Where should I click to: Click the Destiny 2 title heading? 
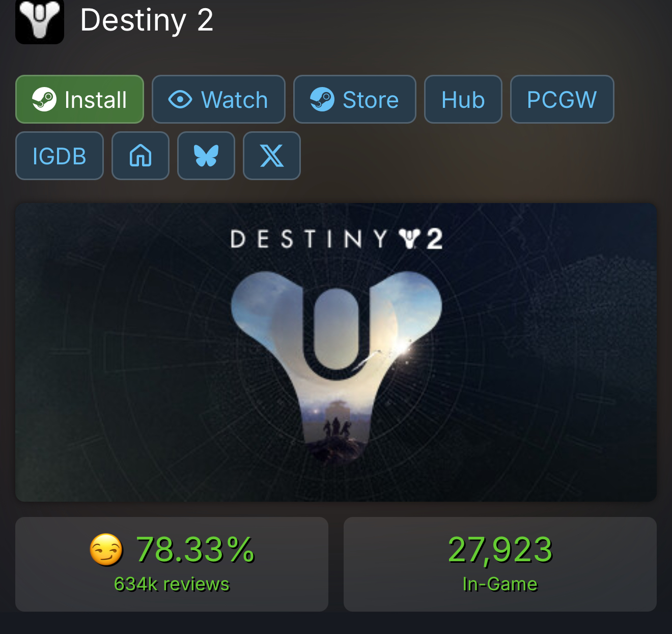tap(147, 20)
